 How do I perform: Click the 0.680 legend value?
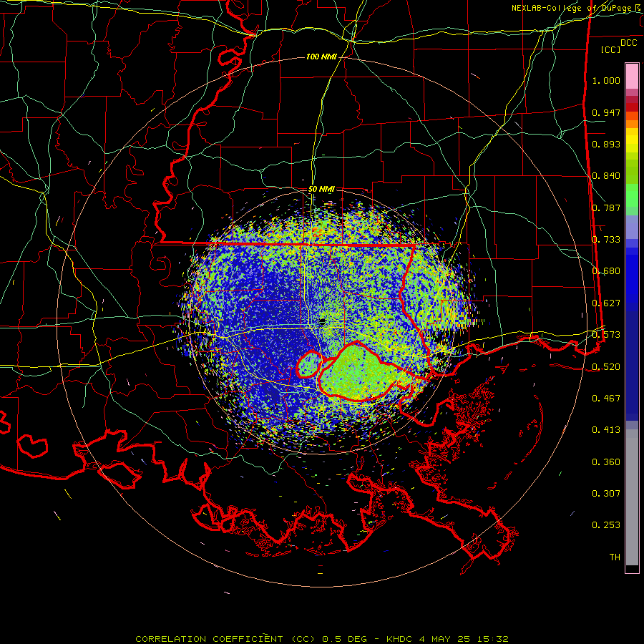click(606, 271)
